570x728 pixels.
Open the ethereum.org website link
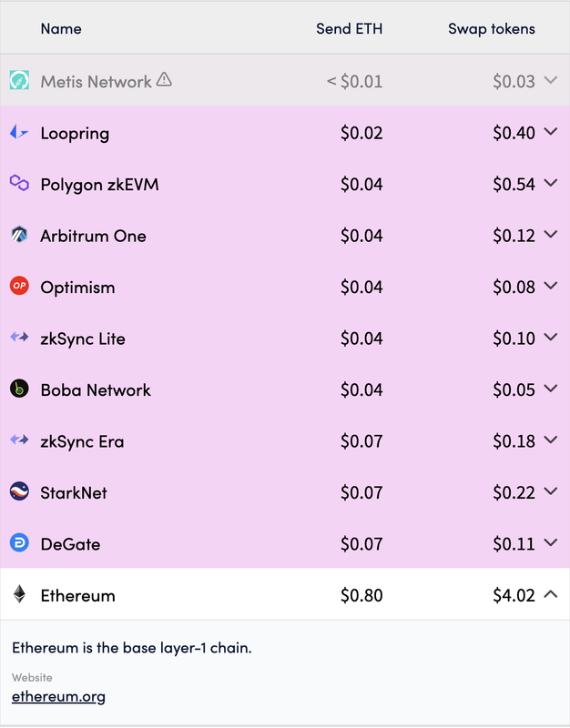58,696
